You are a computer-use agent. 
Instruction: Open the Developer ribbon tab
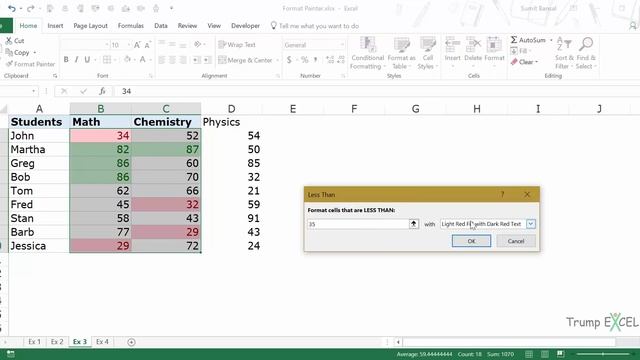click(x=245, y=26)
